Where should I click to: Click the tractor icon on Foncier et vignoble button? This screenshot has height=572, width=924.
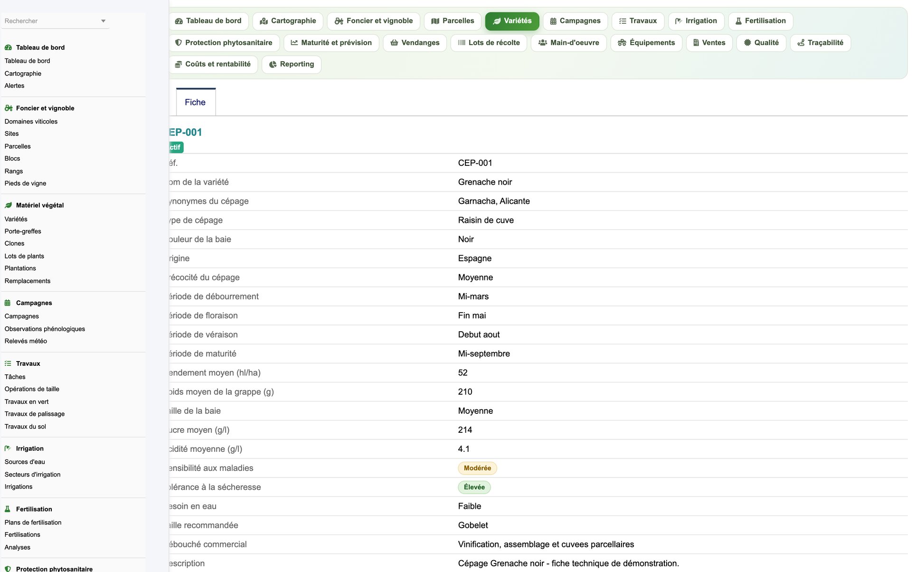point(339,21)
